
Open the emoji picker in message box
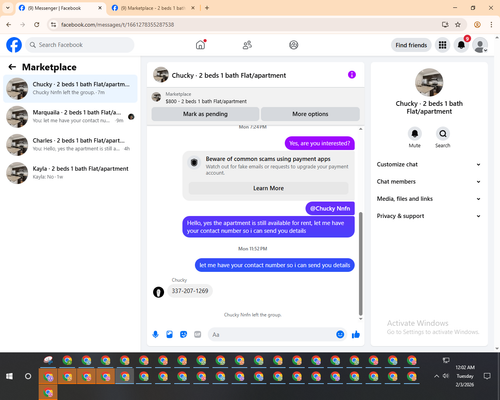point(340,334)
